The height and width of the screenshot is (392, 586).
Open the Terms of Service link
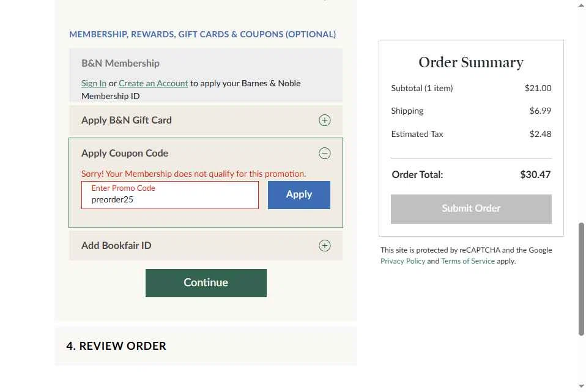pos(468,261)
